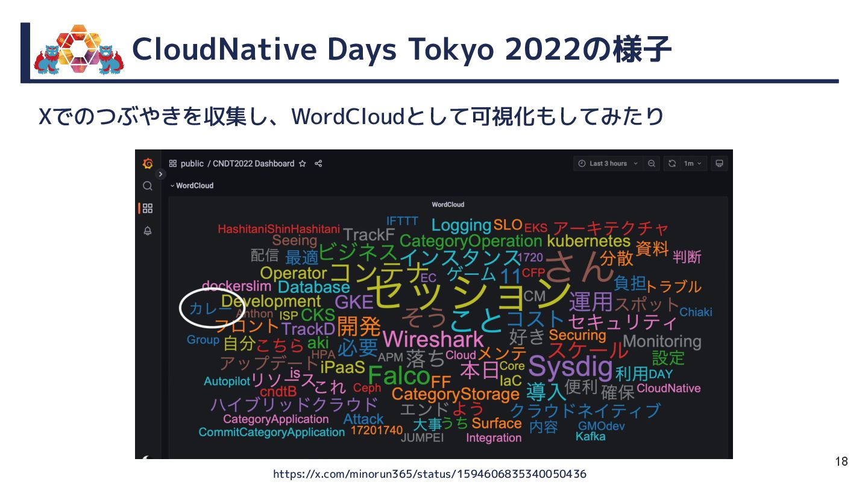The height and width of the screenshot is (488, 868).
Task: Click the word GMOdev in the cloud
Action: pos(601,426)
